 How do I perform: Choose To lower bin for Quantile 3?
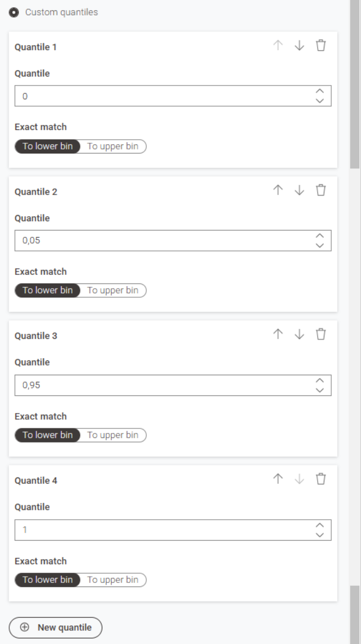48,435
